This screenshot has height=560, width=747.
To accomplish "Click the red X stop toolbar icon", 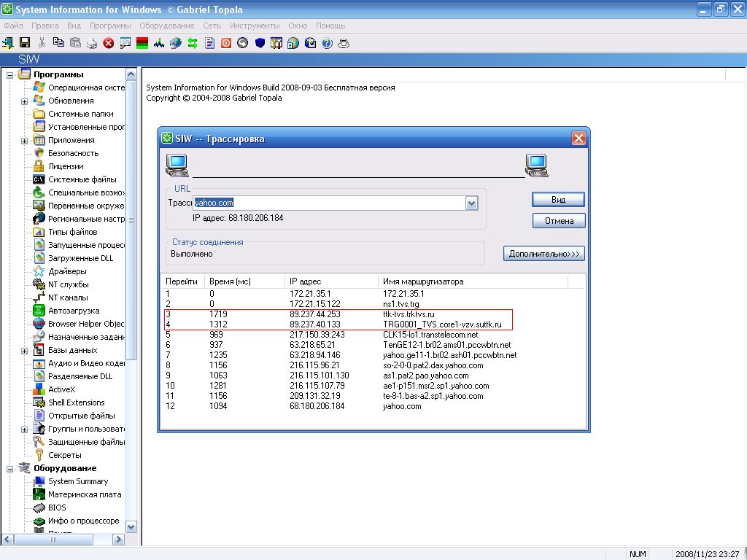I will click(x=109, y=43).
